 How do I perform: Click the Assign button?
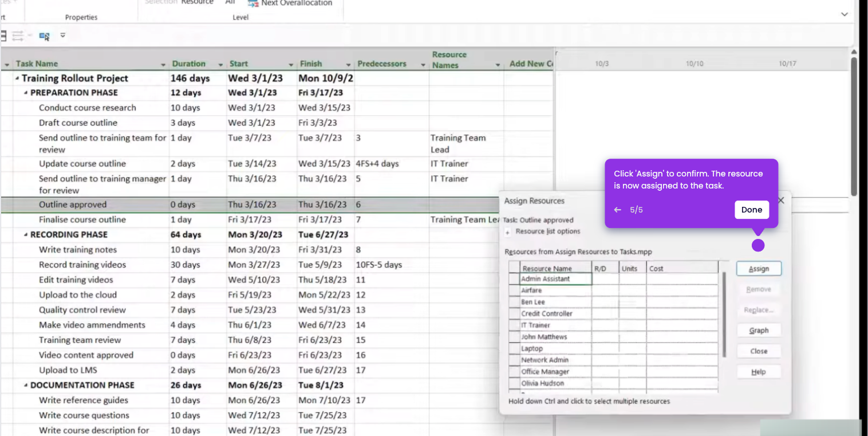tap(759, 269)
